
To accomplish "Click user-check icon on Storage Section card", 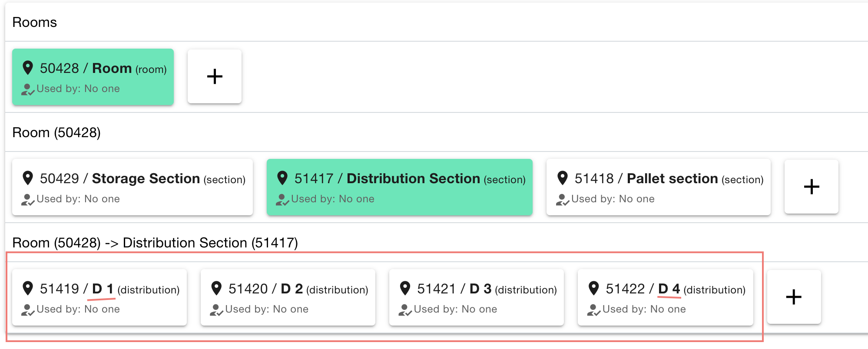I will point(28,200).
